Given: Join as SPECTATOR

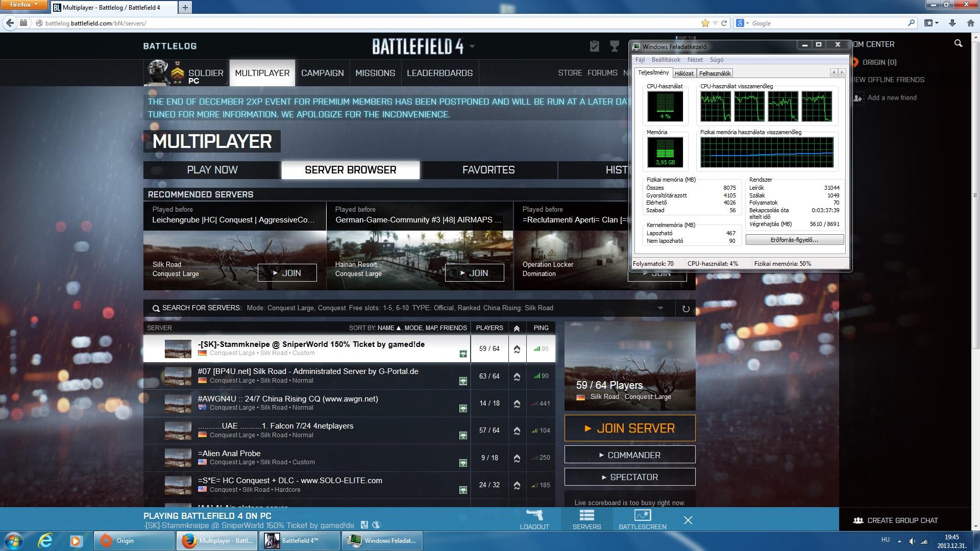Looking at the screenshot, I should [x=630, y=477].
